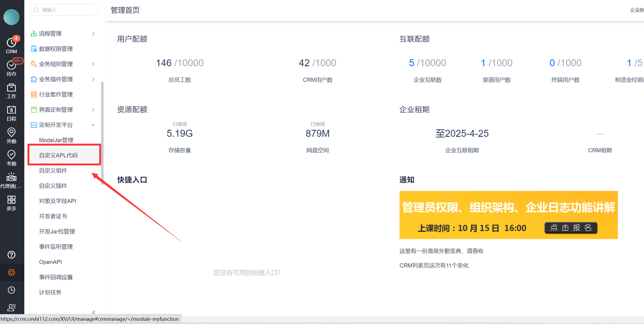
Task: Select 数据权限管理 in sidebar
Action: [x=56, y=49]
